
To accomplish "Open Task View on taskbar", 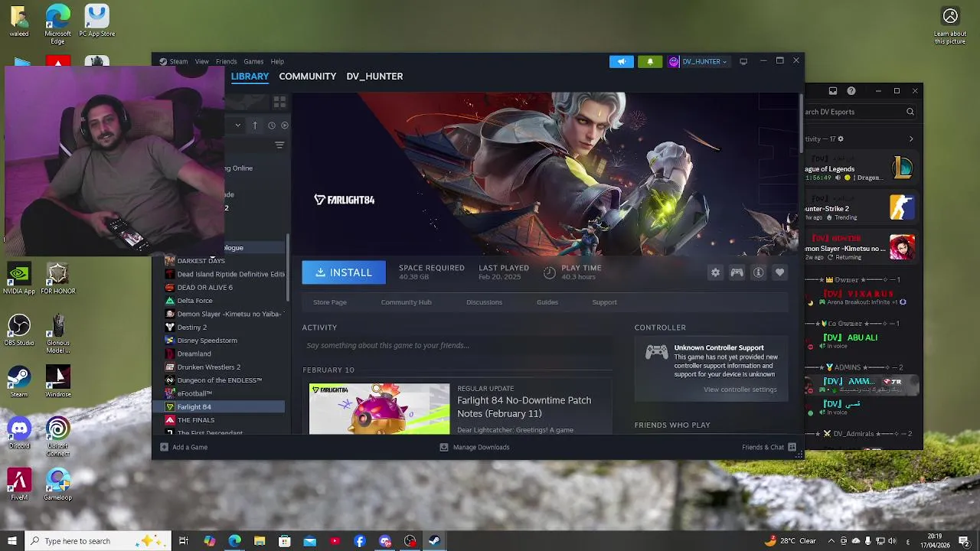I will 184,541.
